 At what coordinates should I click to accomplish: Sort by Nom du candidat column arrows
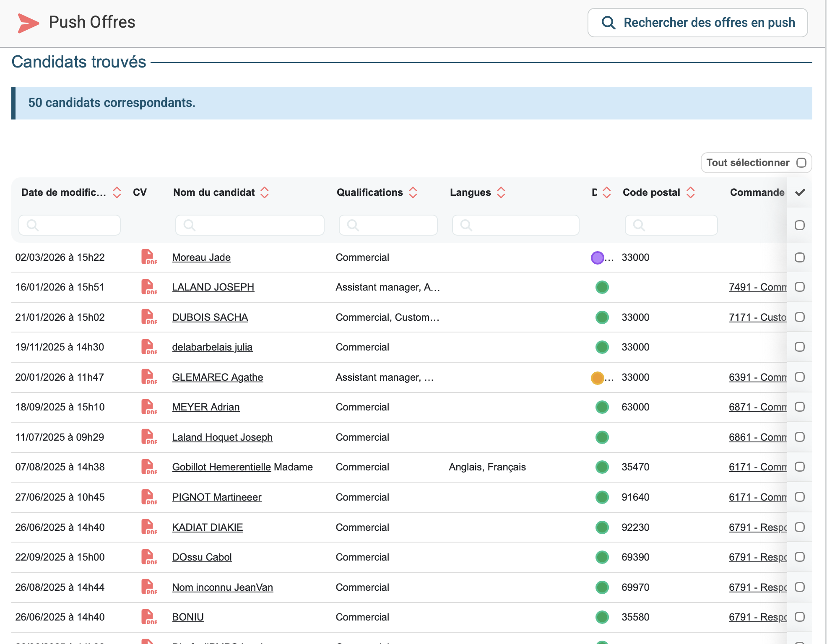pyautogui.click(x=265, y=192)
